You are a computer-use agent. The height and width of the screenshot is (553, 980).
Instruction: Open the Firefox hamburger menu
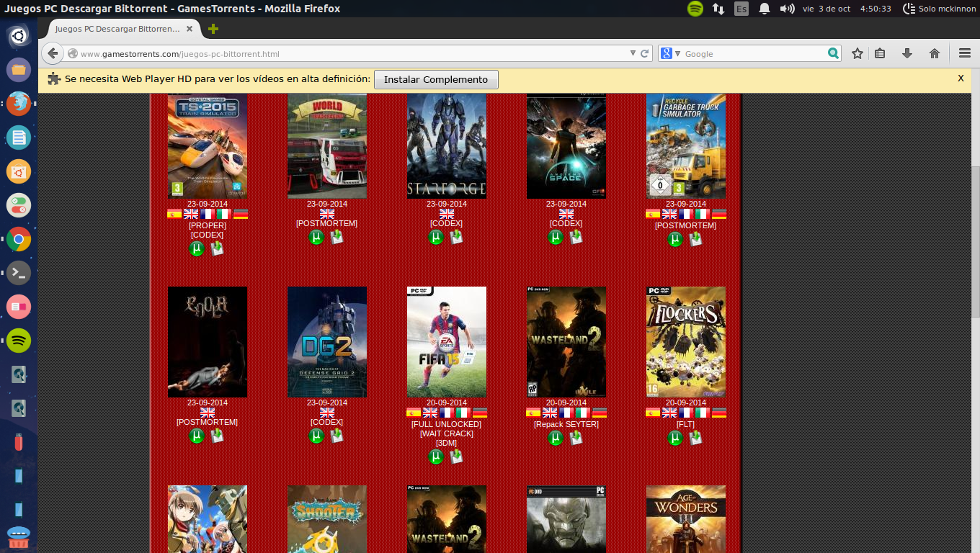[963, 53]
